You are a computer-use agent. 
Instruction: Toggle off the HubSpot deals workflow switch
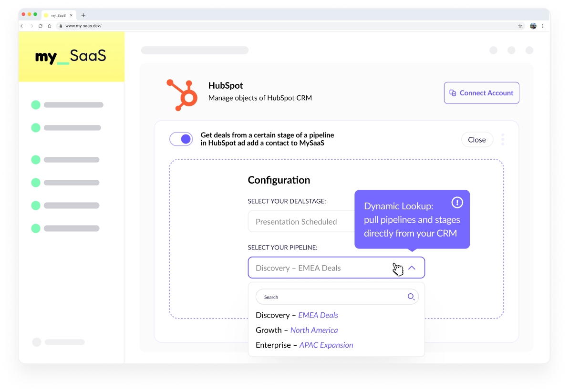point(181,139)
